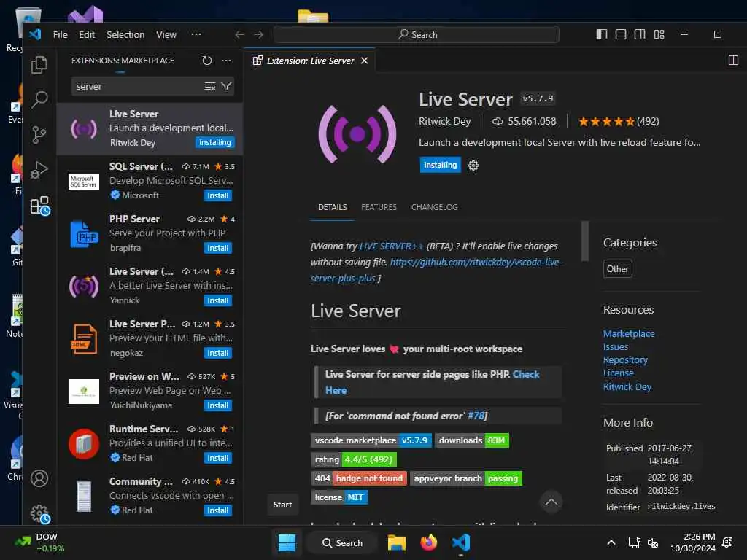Image resolution: width=747 pixels, height=560 pixels.
Task: Open Ritwick Dey resource link
Action: [627, 386]
